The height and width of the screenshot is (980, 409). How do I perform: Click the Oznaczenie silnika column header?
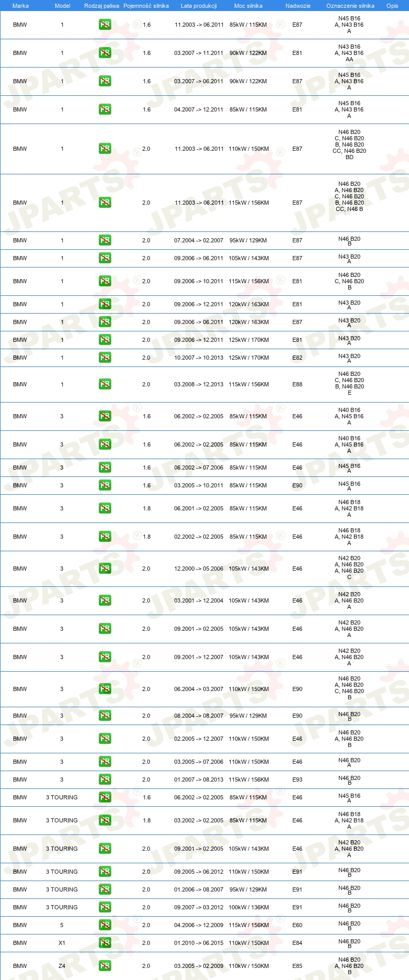point(350,6)
